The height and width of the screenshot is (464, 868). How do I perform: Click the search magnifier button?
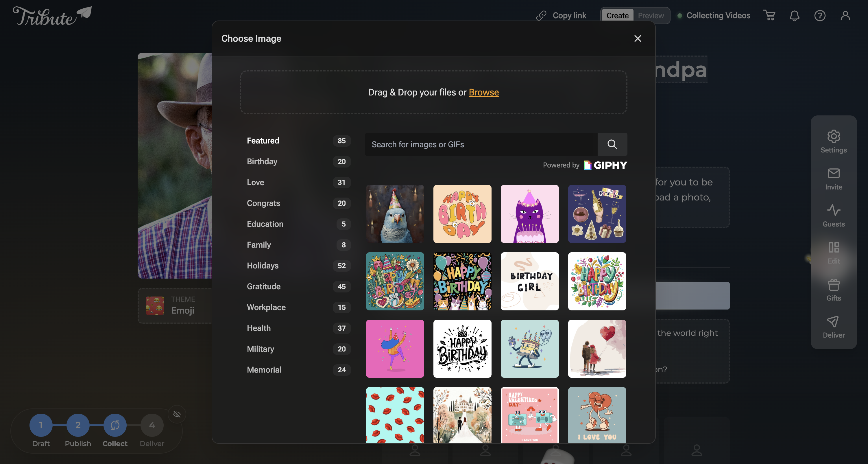point(612,144)
